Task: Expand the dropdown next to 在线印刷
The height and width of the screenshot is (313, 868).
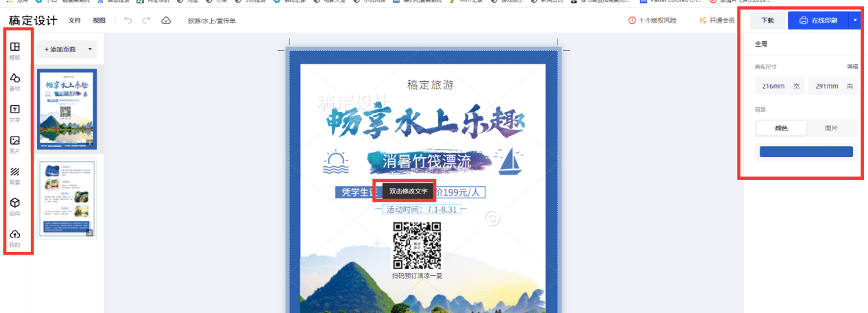Action: point(855,21)
